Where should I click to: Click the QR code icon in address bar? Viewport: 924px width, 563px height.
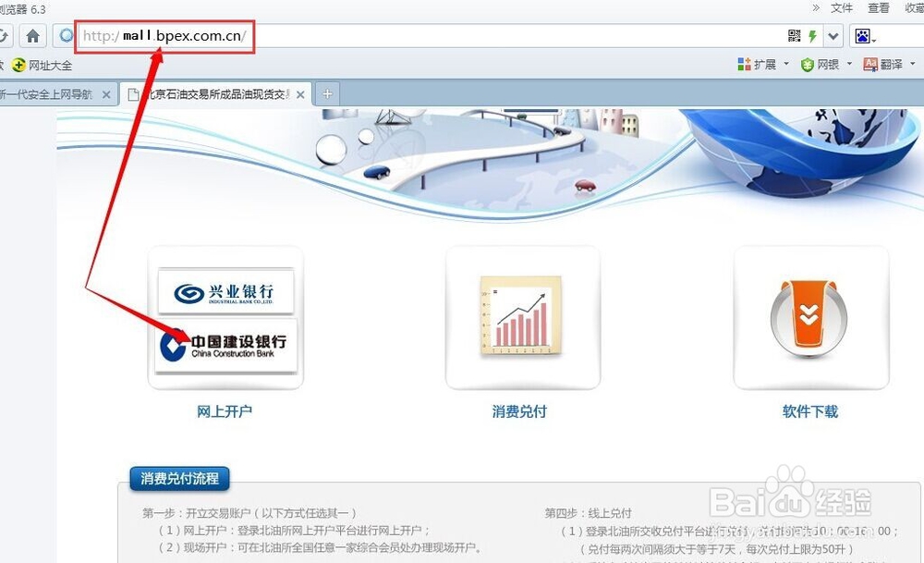(795, 36)
